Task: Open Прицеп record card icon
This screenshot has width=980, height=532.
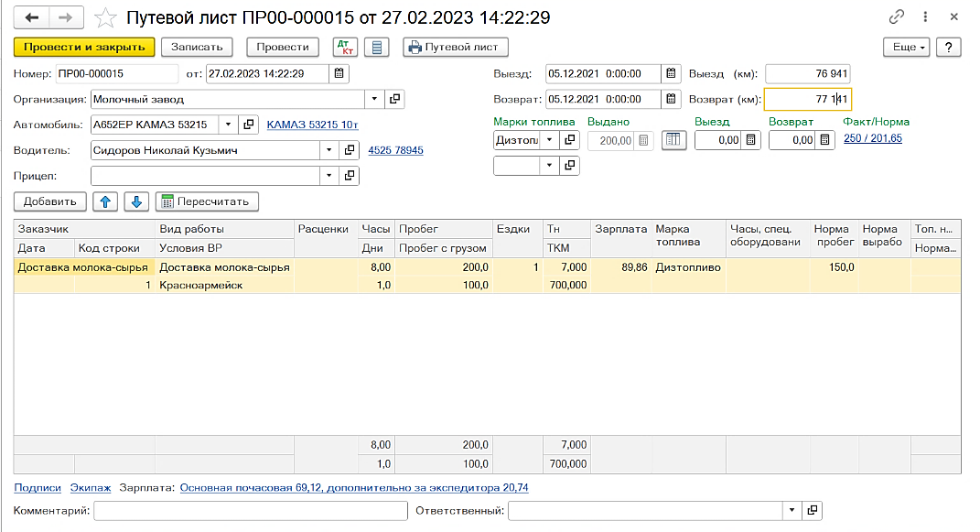Action: [x=350, y=176]
